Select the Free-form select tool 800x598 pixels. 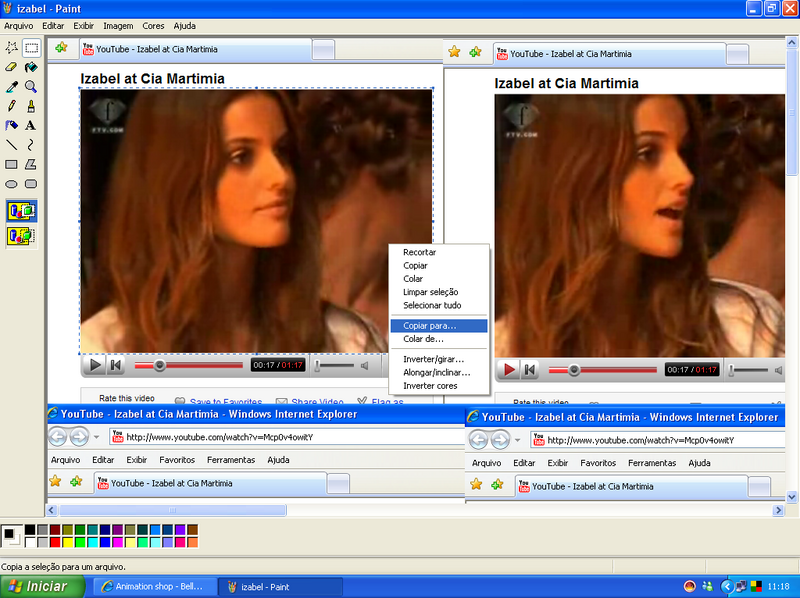click(12, 47)
